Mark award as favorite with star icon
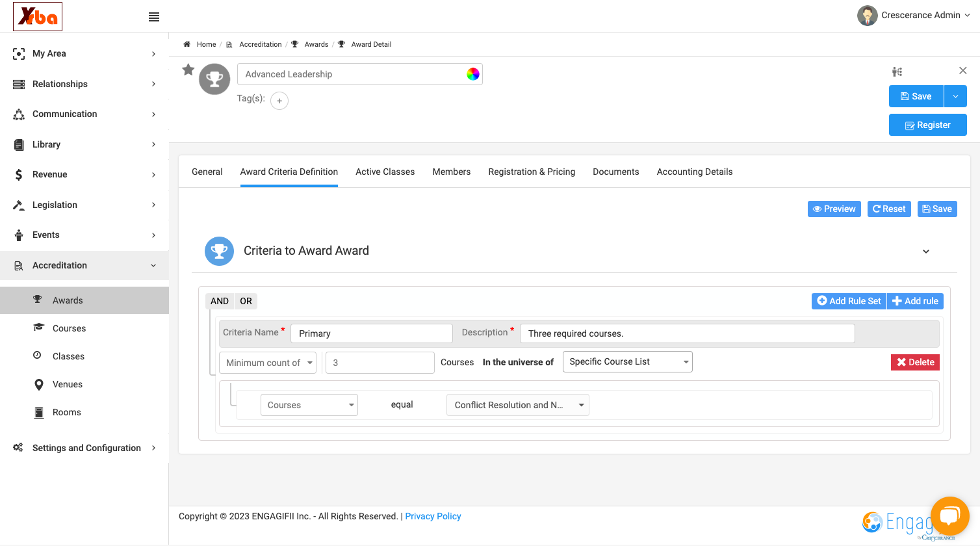The height and width of the screenshot is (546, 980). click(188, 70)
